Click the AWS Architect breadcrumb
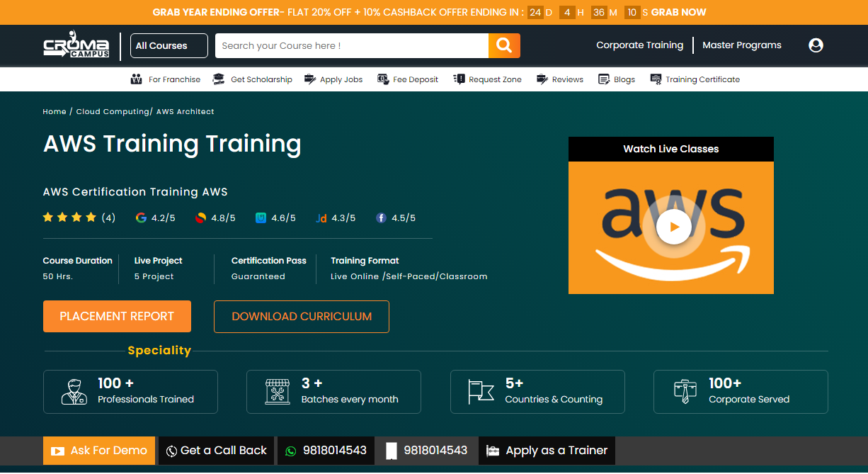 tap(185, 112)
